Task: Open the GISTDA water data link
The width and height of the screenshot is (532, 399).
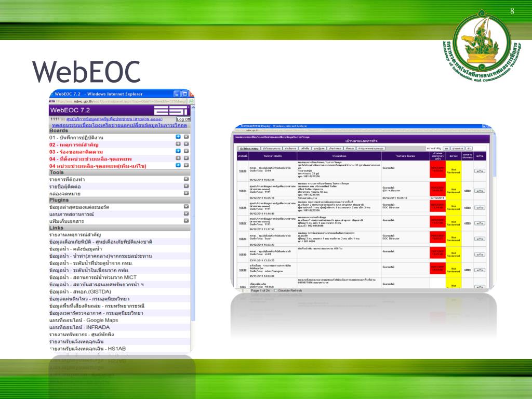Action: pos(80,292)
